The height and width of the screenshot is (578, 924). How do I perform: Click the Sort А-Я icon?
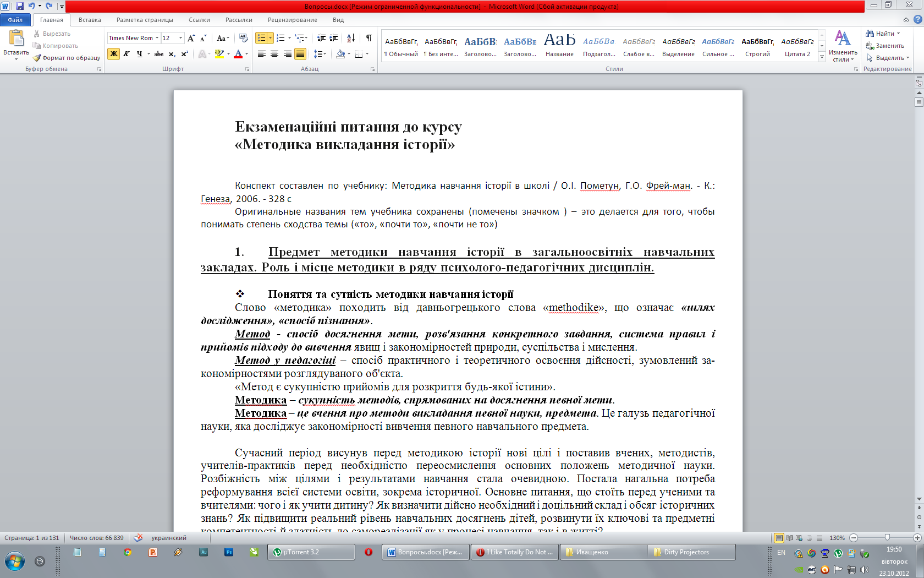coord(351,38)
